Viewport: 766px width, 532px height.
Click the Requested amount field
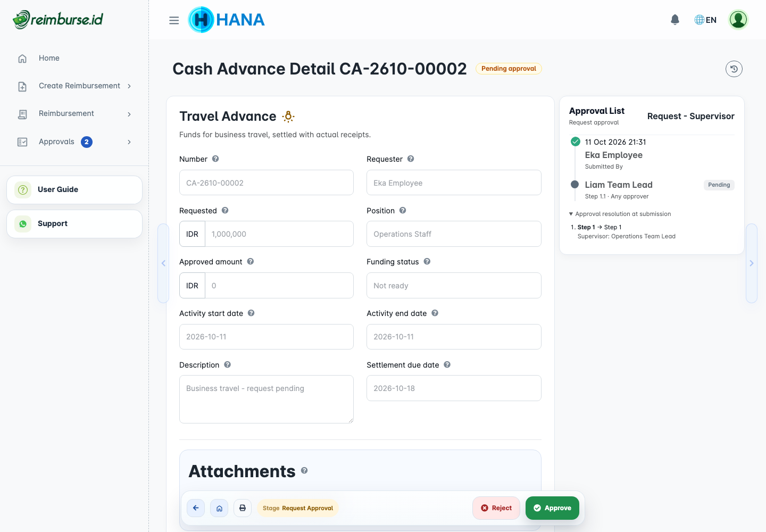[279, 234]
